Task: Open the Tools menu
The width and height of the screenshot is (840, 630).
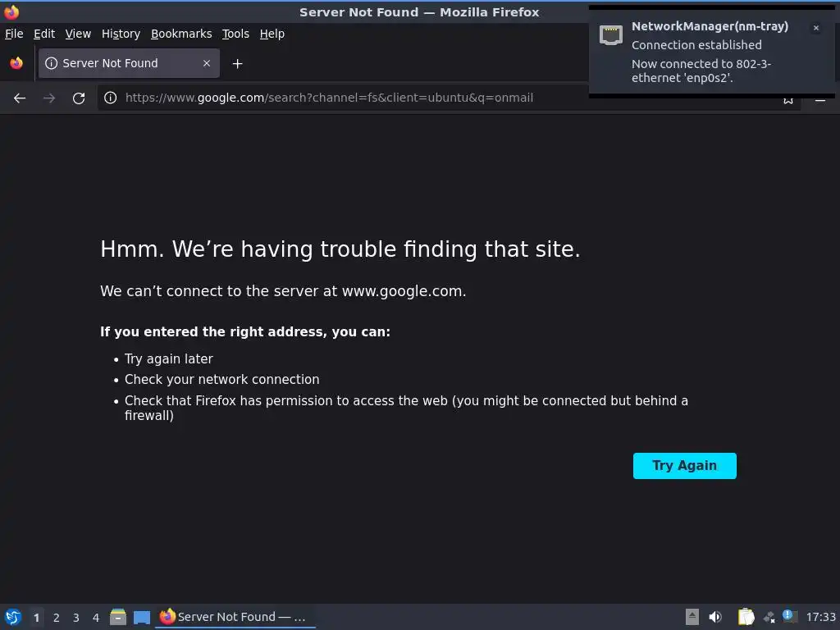Action: pos(235,34)
